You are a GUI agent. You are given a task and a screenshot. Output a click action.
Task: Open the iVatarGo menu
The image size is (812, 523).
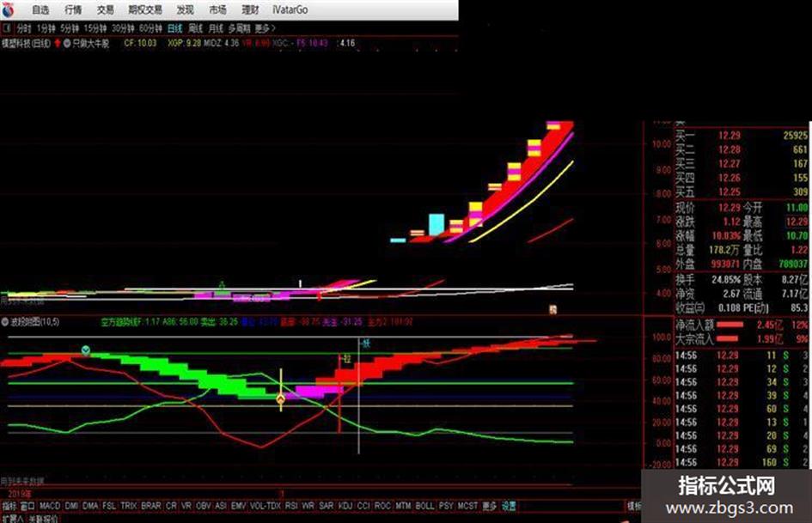pos(290,9)
